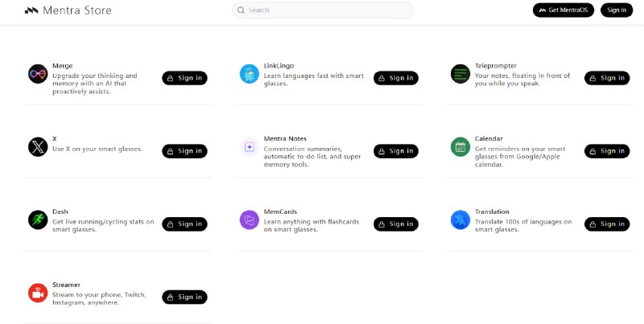Select the green Calendar app icon
The image size is (644, 324).
pos(460,147)
